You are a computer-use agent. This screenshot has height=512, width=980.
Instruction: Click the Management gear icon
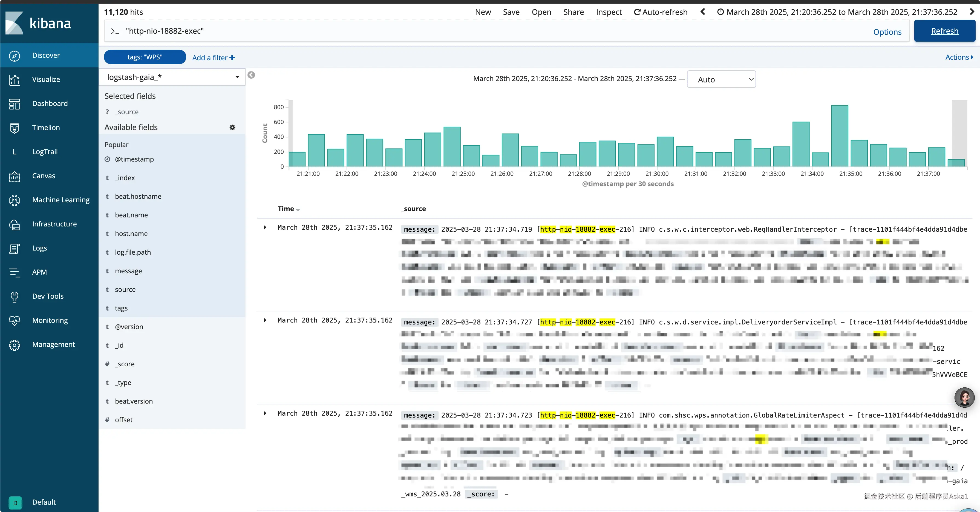[x=15, y=345]
